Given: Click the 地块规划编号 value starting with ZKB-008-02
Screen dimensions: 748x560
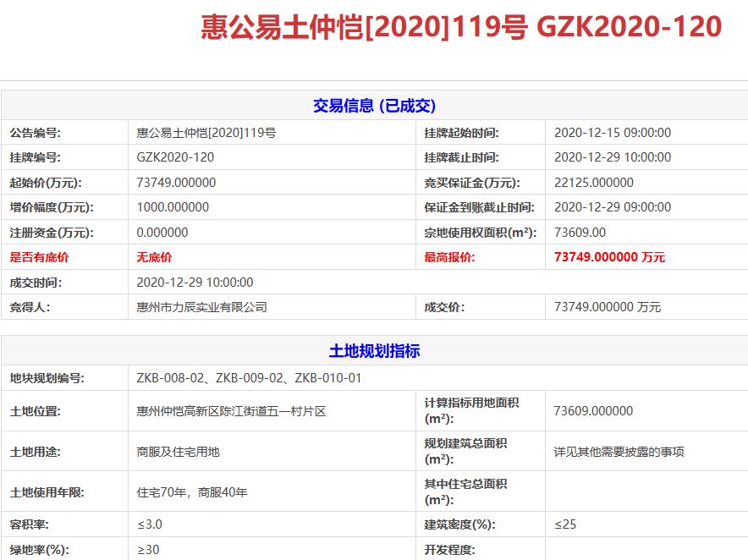Looking at the screenshot, I should click(249, 378).
